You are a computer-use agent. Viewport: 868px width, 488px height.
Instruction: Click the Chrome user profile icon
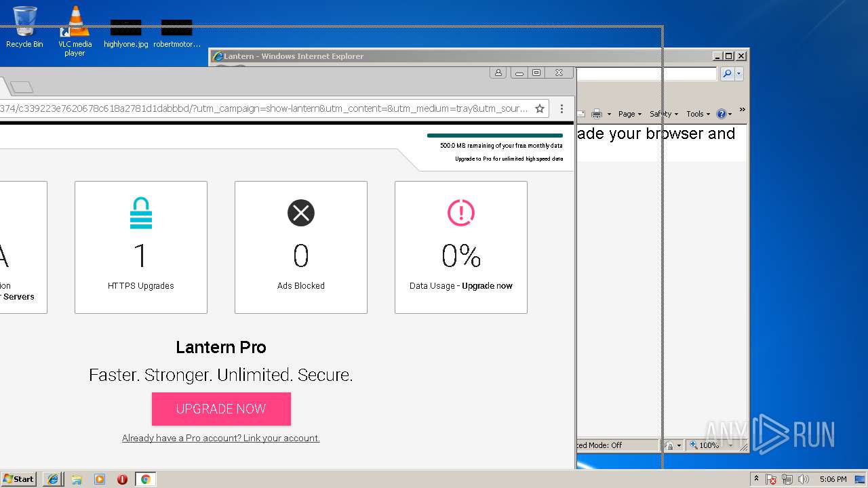tap(498, 73)
